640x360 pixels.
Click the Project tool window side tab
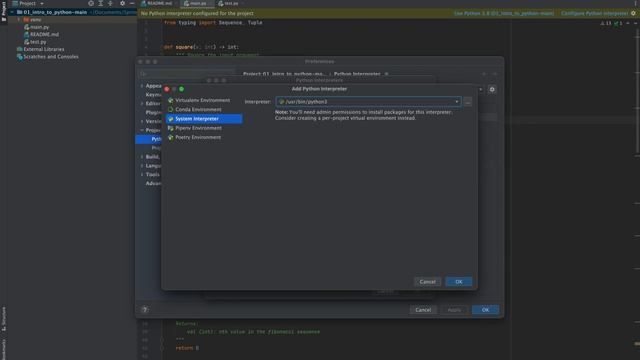4,11
